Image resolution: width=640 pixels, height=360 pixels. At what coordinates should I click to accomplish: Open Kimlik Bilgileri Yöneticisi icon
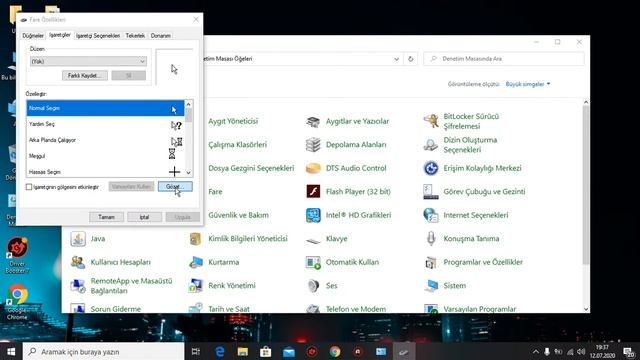195,238
